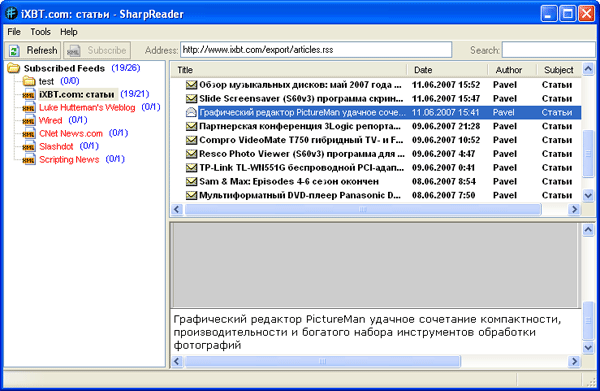Click article list right scroll arrow

[x=574, y=209]
